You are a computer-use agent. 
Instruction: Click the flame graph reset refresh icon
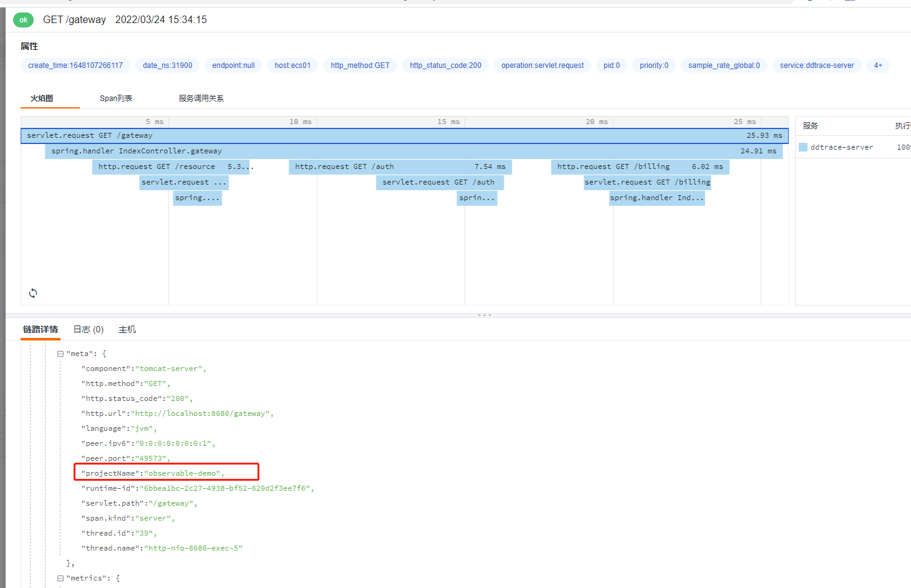click(x=33, y=293)
